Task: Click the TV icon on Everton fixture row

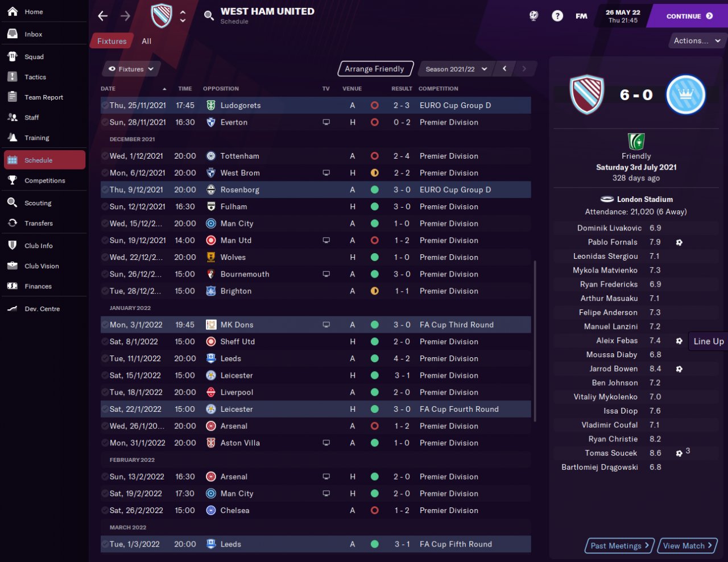Action: pyautogui.click(x=326, y=122)
